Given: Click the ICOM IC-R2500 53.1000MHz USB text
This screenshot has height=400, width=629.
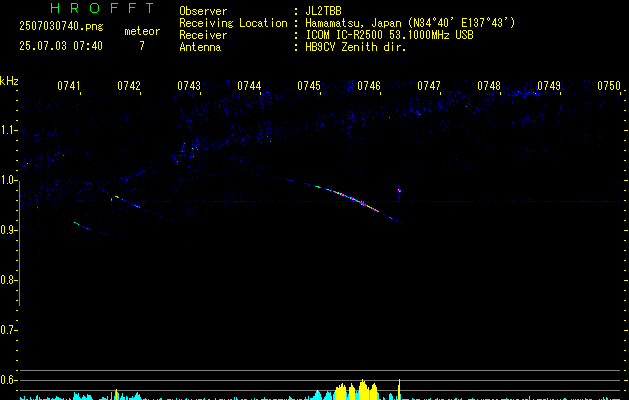Looking at the screenshot, I should pos(390,35).
